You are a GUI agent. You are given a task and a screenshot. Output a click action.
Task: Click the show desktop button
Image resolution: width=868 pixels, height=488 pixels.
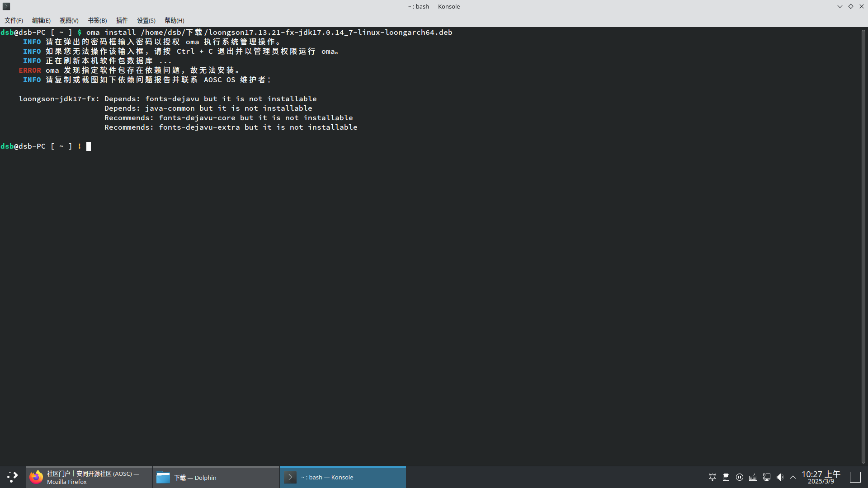855,477
